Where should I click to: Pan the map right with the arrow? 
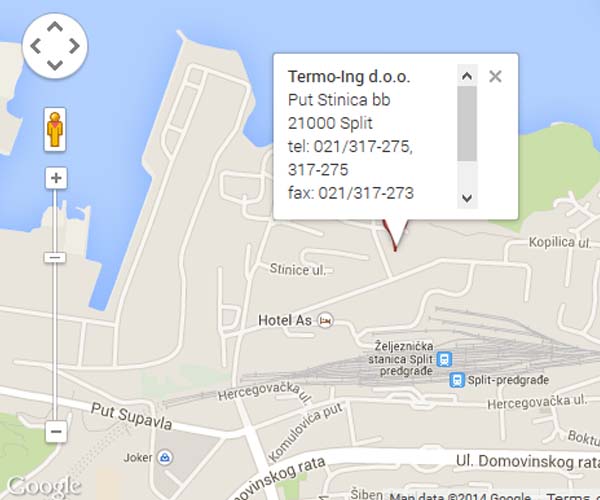74,46
